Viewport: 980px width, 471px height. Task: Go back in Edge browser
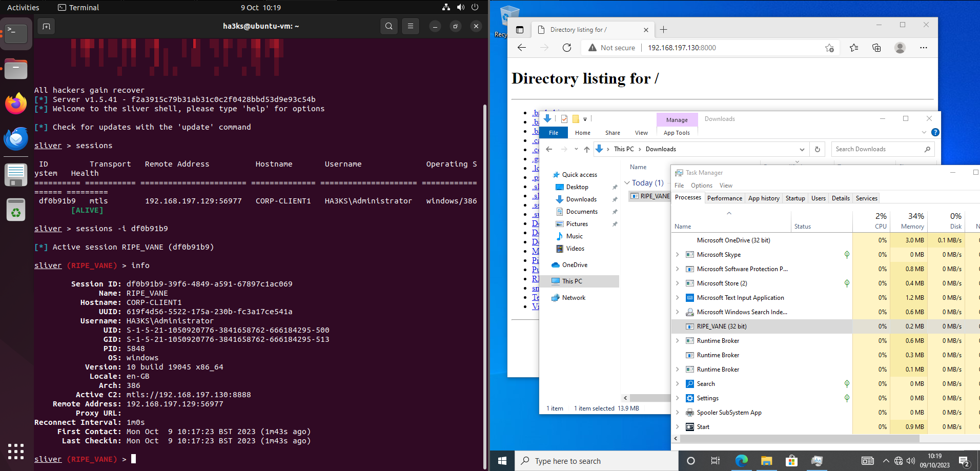522,48
